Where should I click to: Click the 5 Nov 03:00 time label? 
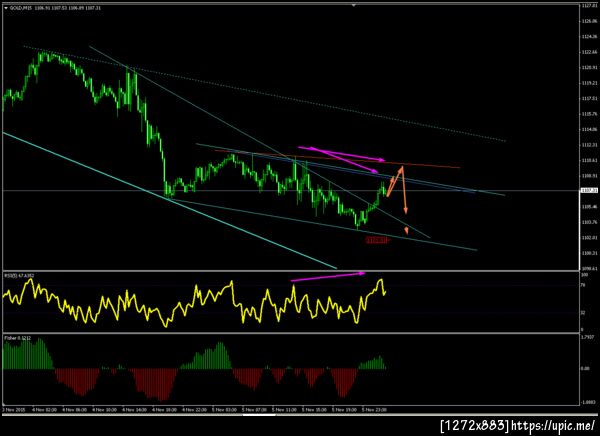[x=225, y=410]
